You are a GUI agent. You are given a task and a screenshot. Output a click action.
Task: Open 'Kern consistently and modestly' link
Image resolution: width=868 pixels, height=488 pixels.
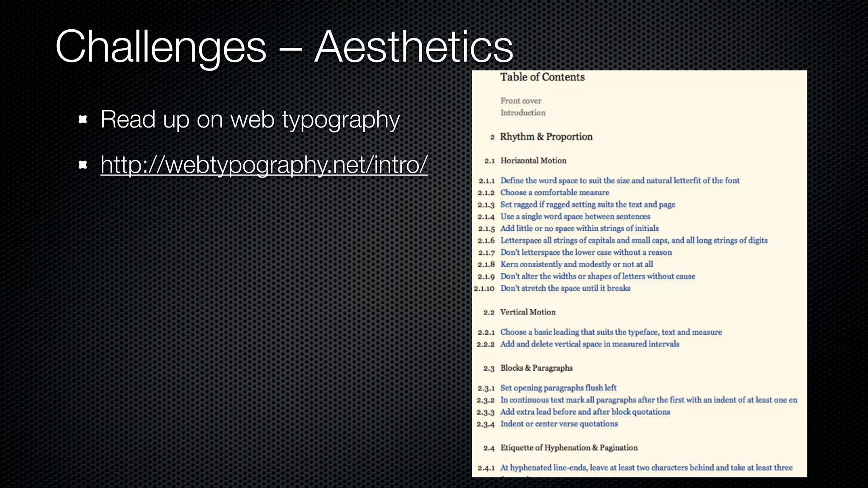[x=577, y=264]
